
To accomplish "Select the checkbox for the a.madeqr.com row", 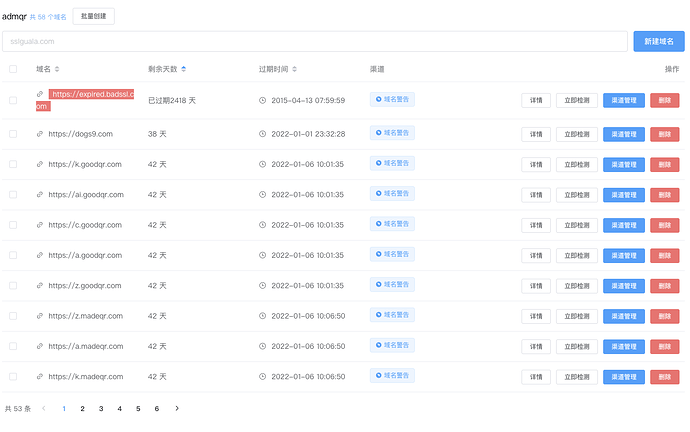I will (13, 346).
